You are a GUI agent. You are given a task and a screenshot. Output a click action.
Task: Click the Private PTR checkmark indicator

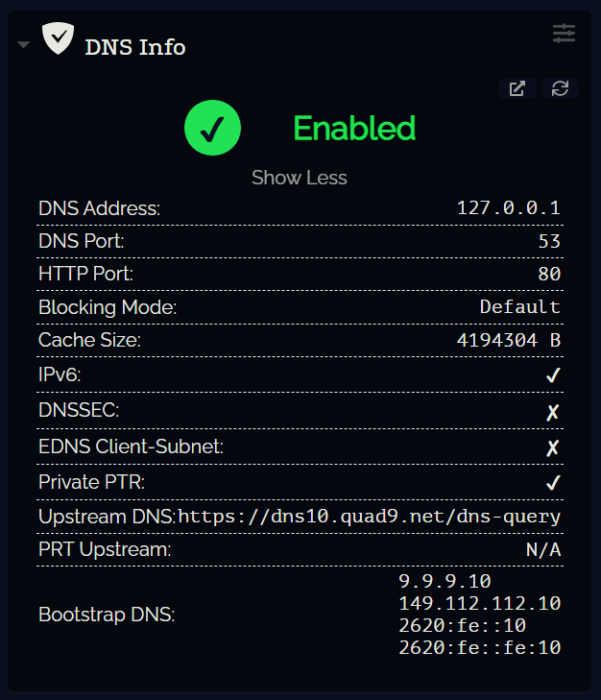coord(552,482)
